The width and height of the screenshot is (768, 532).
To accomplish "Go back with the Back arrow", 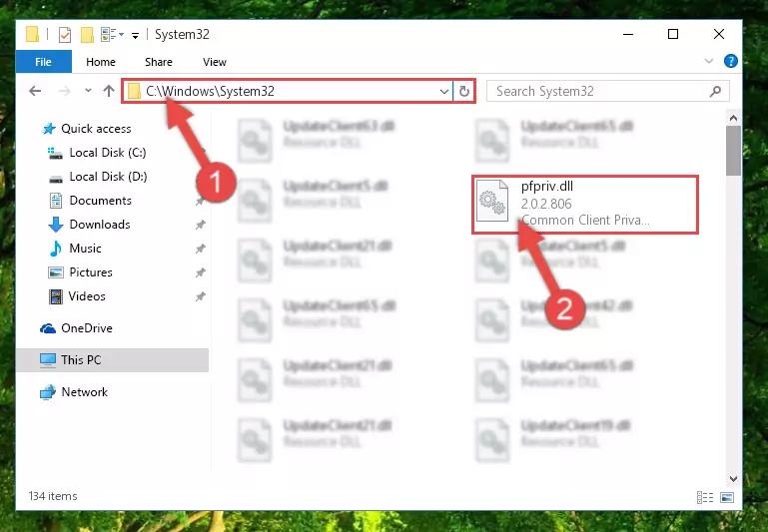I will pos(35,91).
